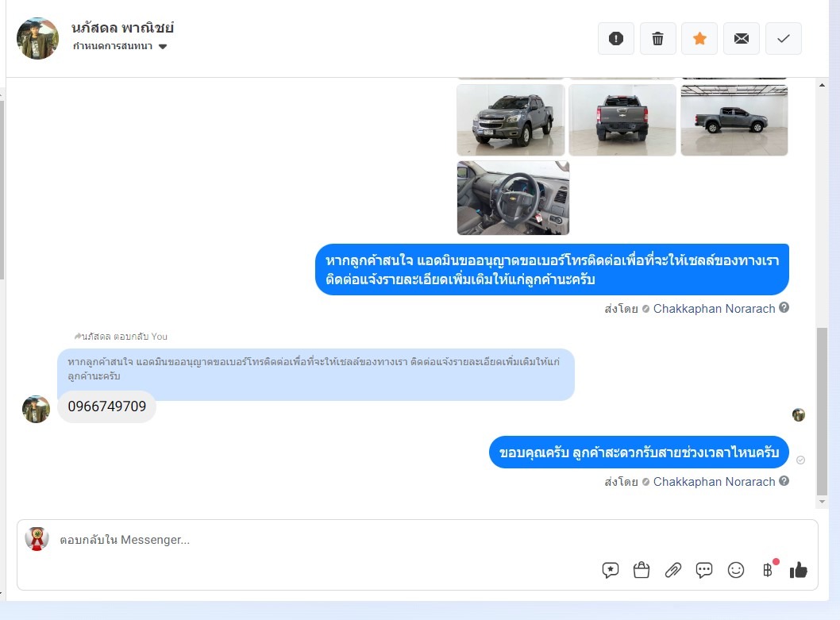
Task: Open speech bubble quick response icon
Action: click(x=704, y=570)
